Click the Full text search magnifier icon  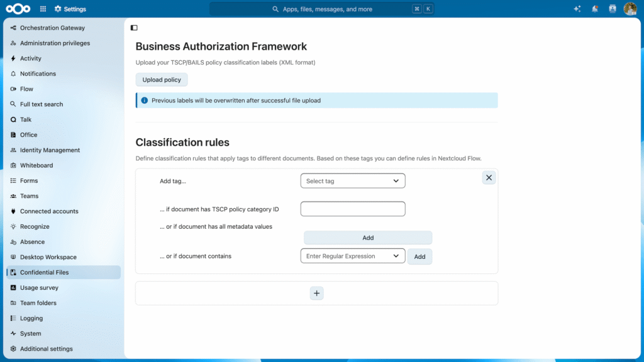click(13, 104)
